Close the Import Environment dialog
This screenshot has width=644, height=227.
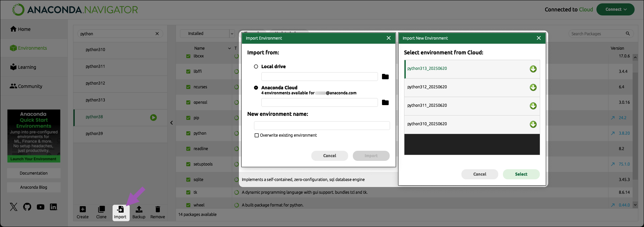tap(389, 38)
